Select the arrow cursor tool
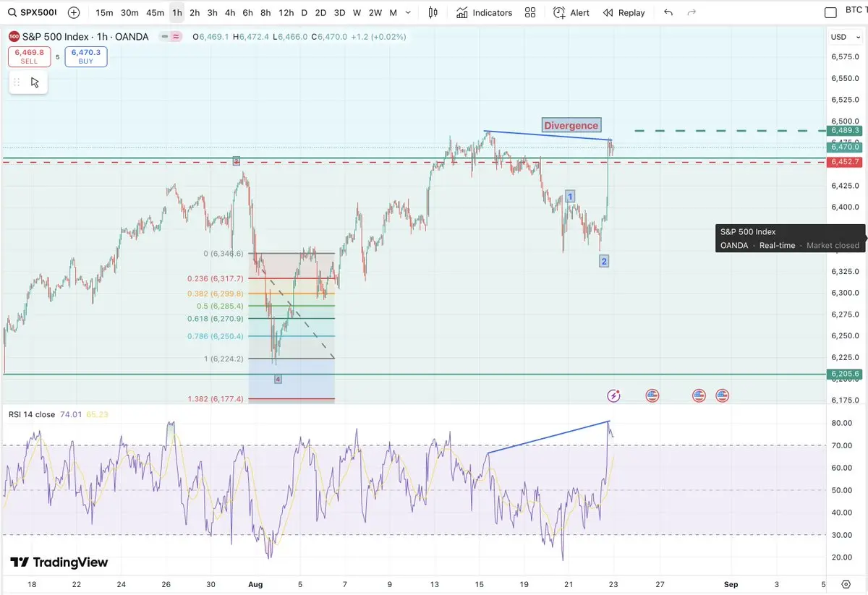The image size is (868, 595). (x=35, y=82)
